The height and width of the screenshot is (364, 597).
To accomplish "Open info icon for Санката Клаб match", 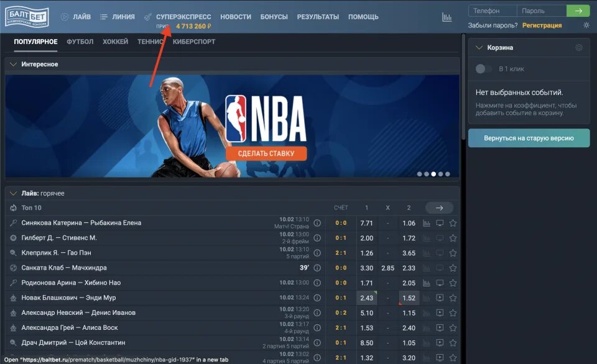I will point(317,268).
